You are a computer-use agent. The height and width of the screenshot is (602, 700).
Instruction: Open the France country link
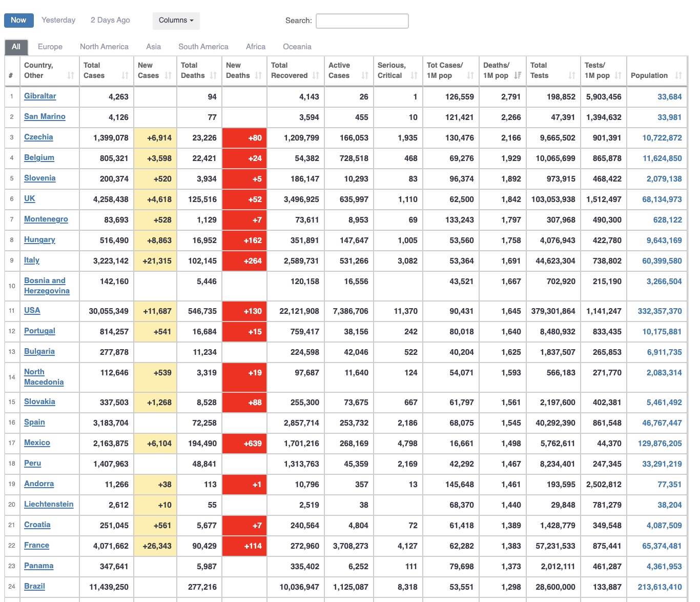[36, 545]
